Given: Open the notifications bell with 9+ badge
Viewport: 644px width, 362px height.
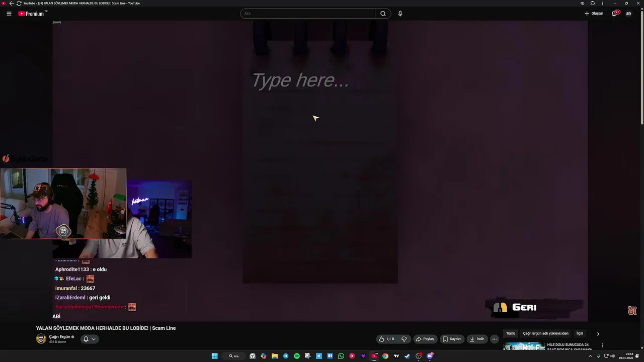Looking at the screenshot, I should pyautogui.click(x=614, y=14).
